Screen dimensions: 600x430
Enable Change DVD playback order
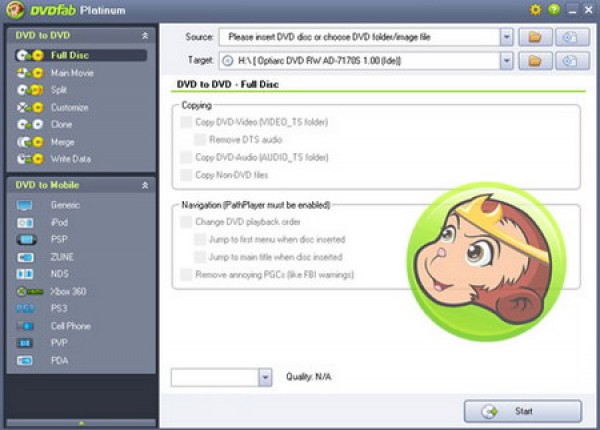tap(186, 222)
